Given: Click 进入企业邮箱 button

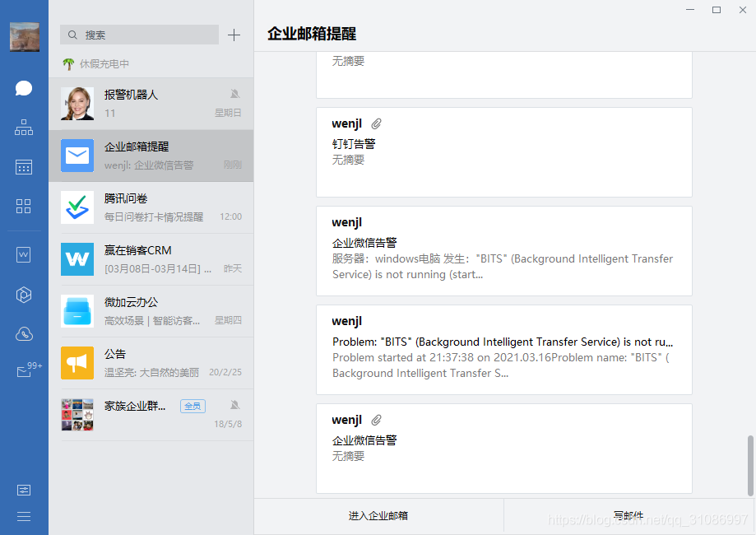Looking at the screenshot, I should point(378,516).
